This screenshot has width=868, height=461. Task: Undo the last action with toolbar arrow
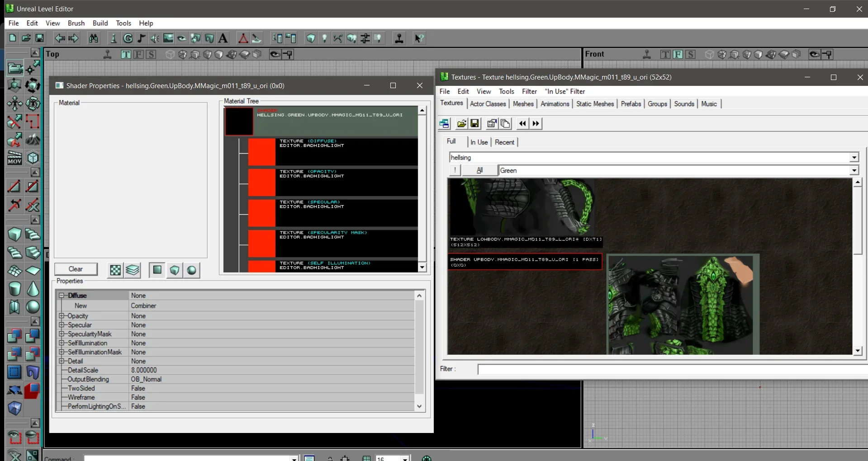[x=60, y=38]
